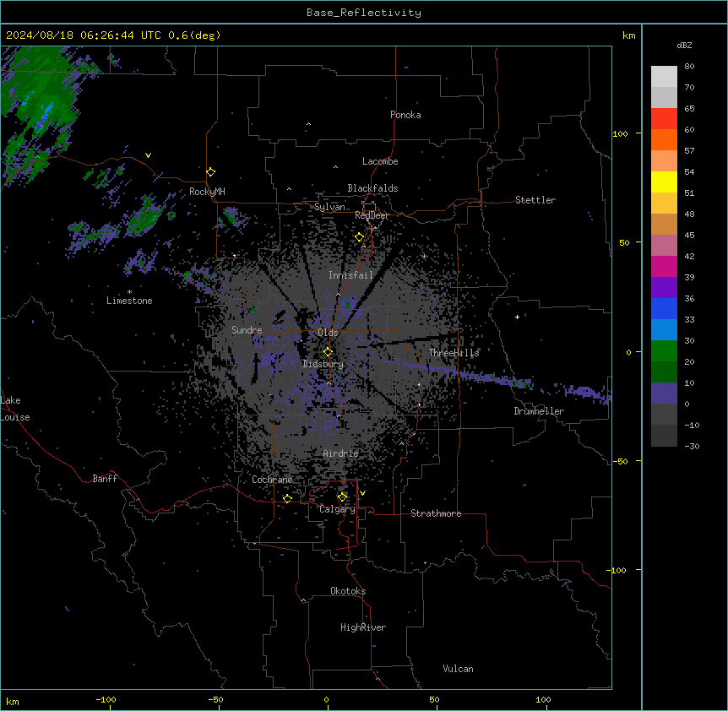Click the RockyMH label

tap(207, 192)
